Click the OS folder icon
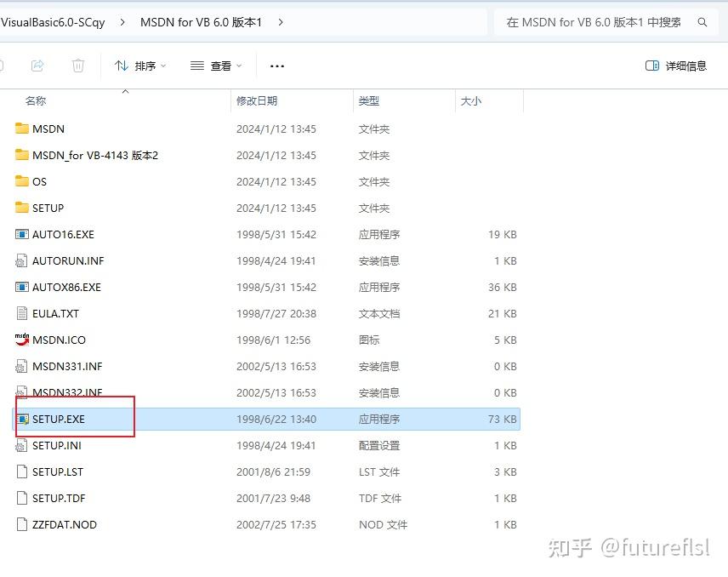This screenshot has width=728, height=577. (x=22, y=181)
